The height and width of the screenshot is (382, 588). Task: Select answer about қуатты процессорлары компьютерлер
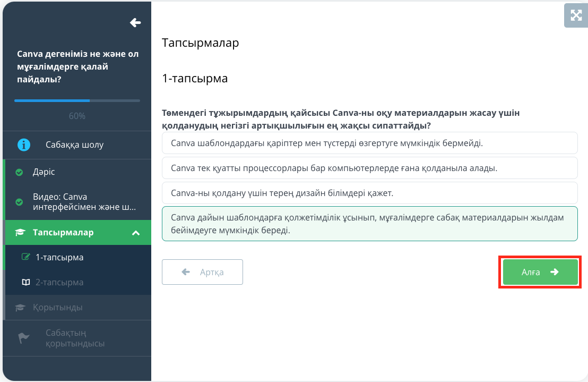[x=369, y=168]
